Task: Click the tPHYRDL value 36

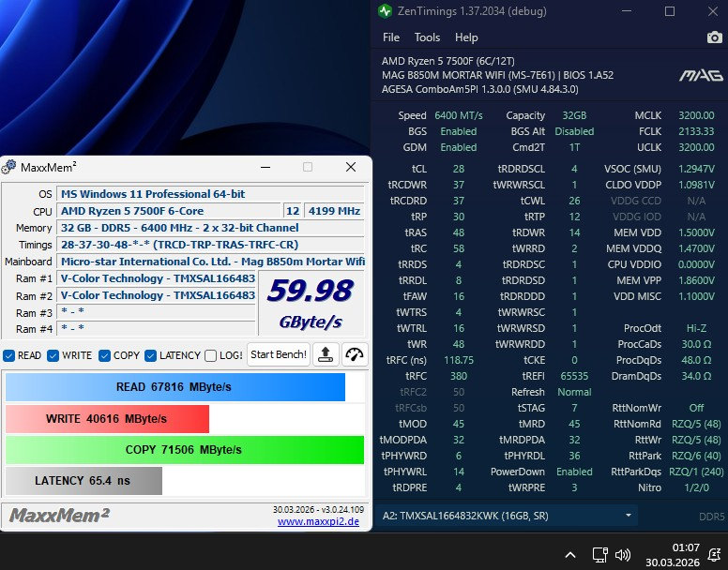Action: coord(574,456)
